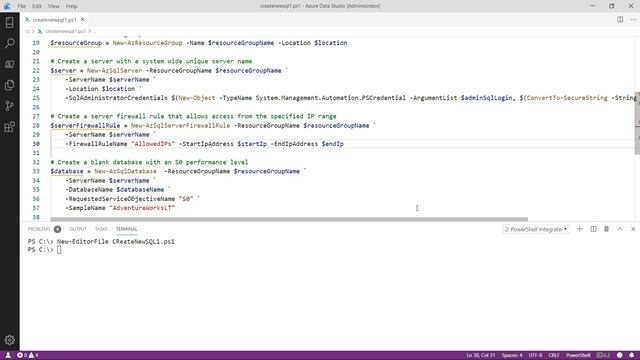Screen dimensions: 640x360
Task: Click line number 30 in the gutter
Action: tap(36, 144)
